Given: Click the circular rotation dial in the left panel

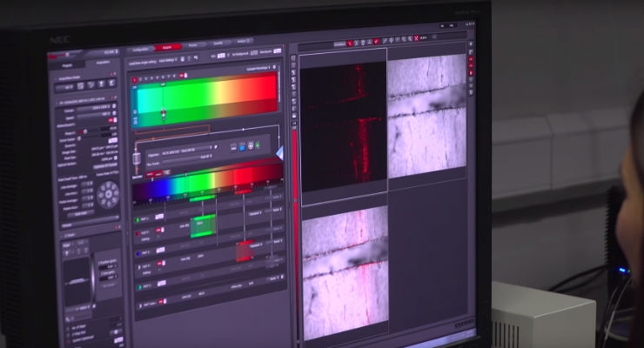Looking at the screenshot, I should (109, 195).
